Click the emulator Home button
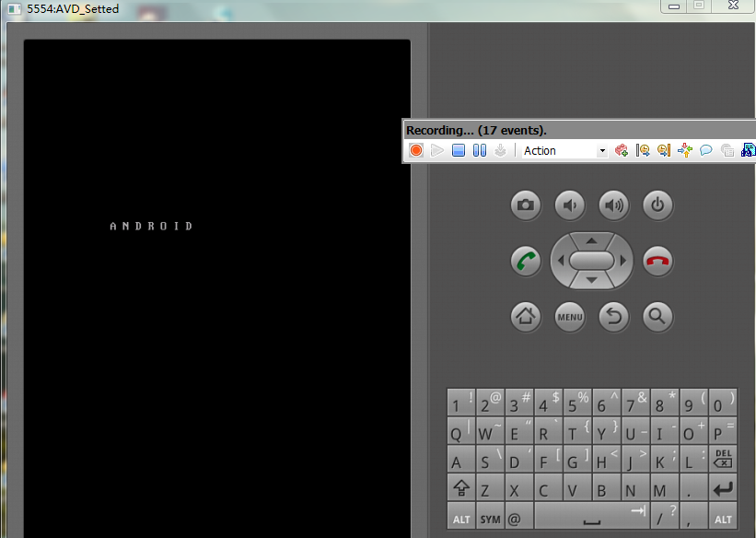 tap(526, 317)
